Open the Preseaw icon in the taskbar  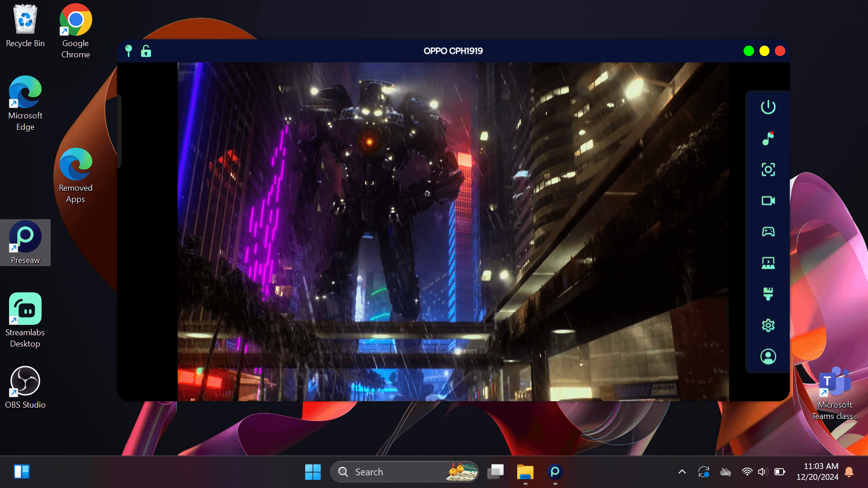tap(555, 471)
